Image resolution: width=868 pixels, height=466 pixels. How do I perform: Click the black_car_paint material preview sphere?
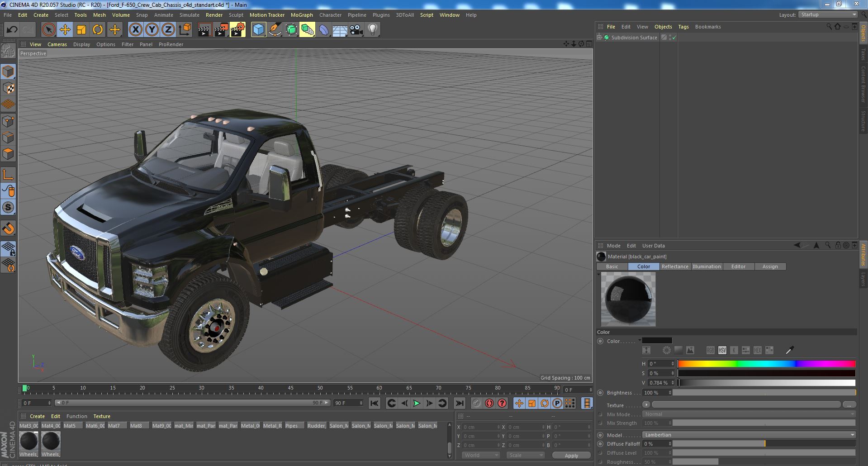pyautogui.click(x=628, y=299)
